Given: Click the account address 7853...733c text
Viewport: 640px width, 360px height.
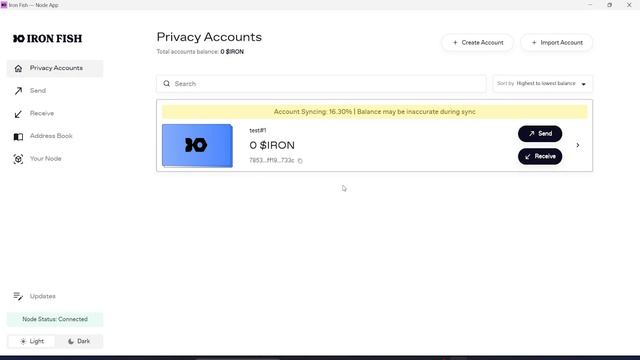Looking at the screenshot, I should point(271,160).
